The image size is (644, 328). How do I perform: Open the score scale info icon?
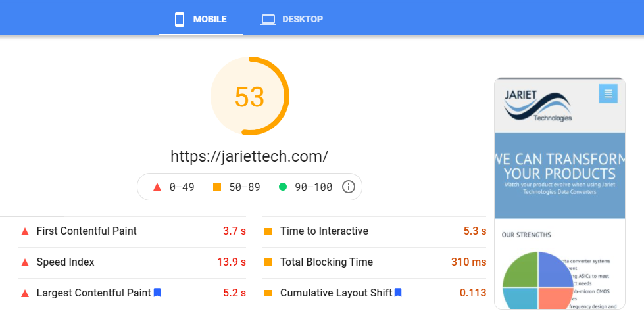tap(348, 187)
